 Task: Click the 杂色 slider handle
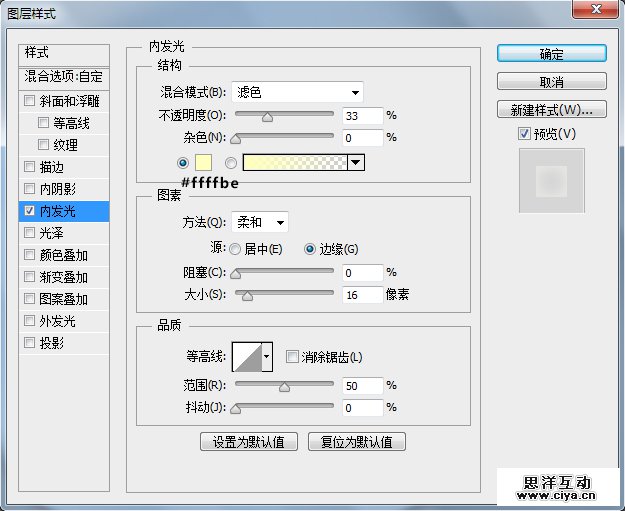(236, 139)
